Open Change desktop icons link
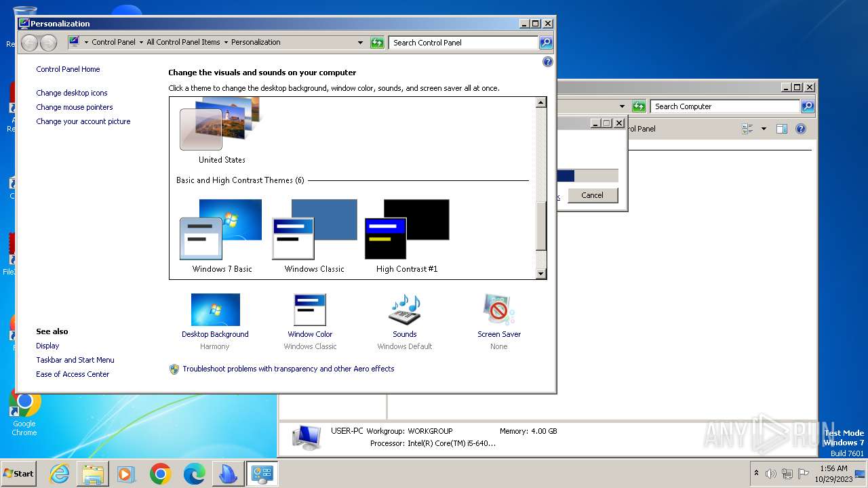This screenshot has height=488, width=868. tap(72, 93)
